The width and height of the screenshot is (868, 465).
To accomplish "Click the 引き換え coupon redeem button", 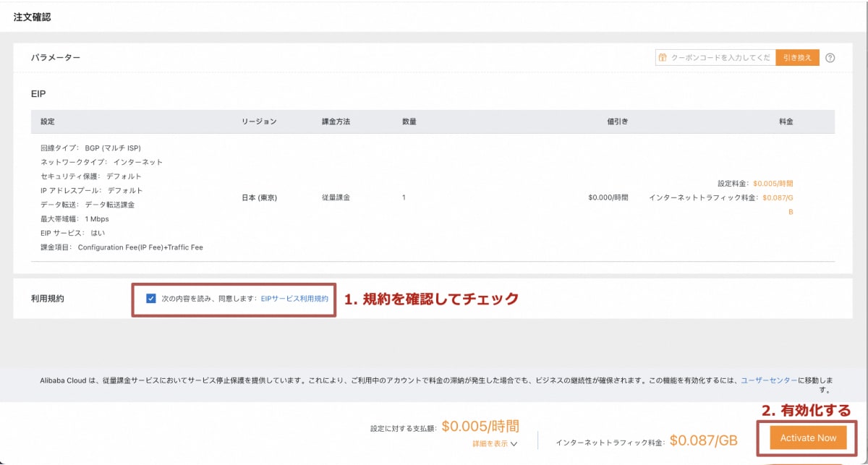I will [799, 57].
